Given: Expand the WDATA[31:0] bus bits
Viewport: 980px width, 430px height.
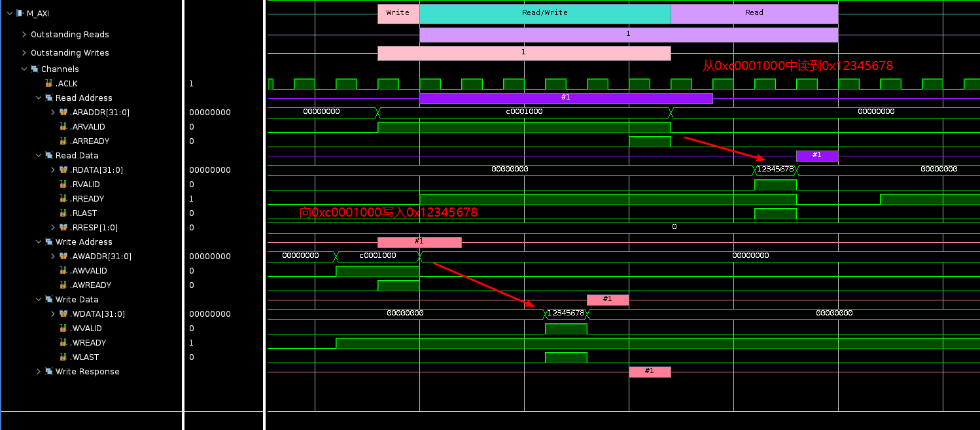Looking at the screenshot, I should 53,314.
